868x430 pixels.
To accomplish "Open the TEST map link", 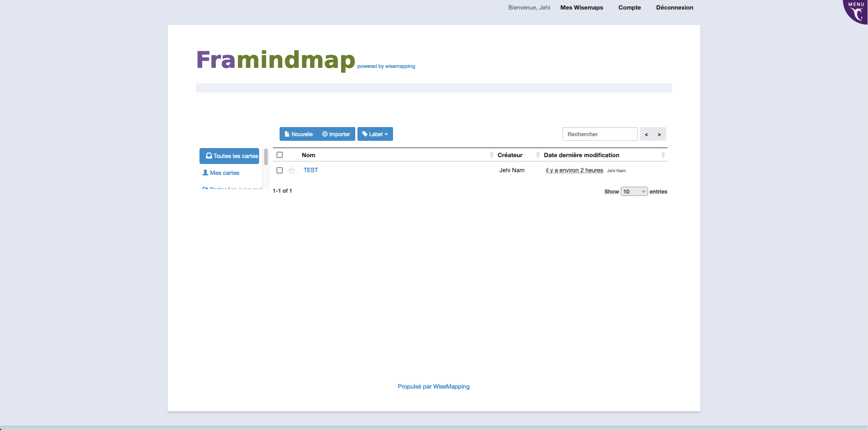I will pyautogui.click(x=311, y=170).
